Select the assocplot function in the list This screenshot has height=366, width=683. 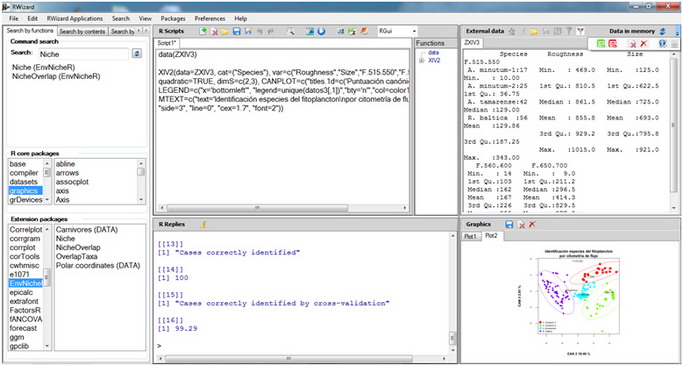(x=72, y=182)
